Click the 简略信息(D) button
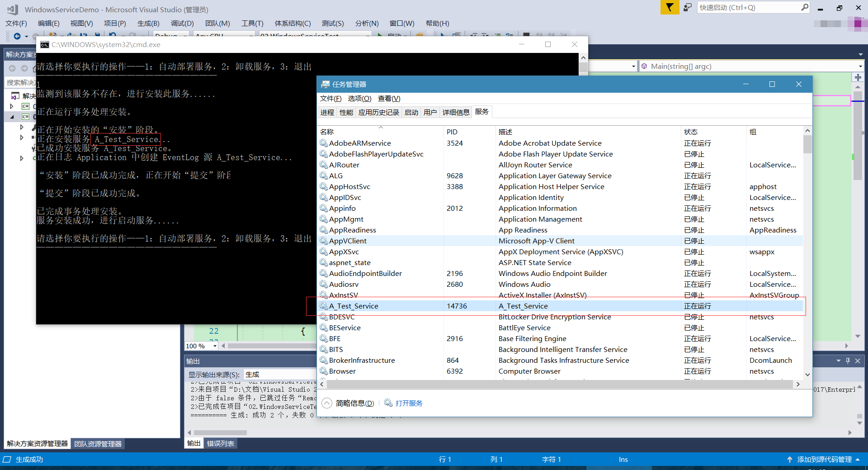The height and width of the screenshot is (470, 868). (355, 403)
